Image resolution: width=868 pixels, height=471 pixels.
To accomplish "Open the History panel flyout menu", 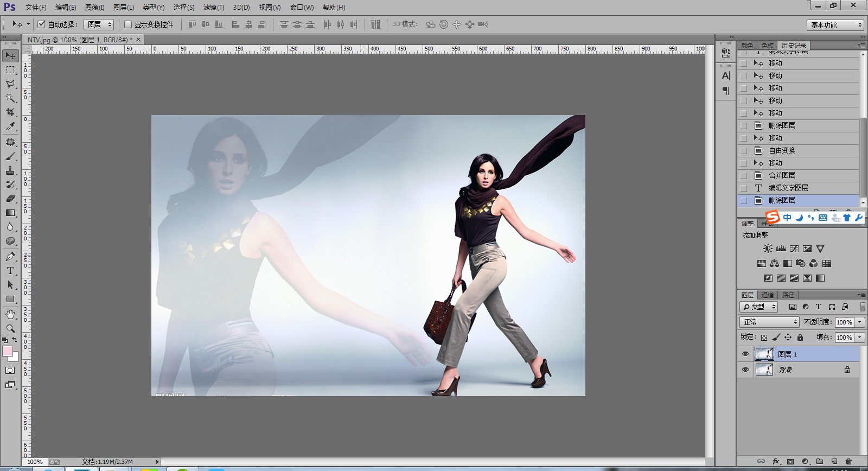I will point(861,45).
